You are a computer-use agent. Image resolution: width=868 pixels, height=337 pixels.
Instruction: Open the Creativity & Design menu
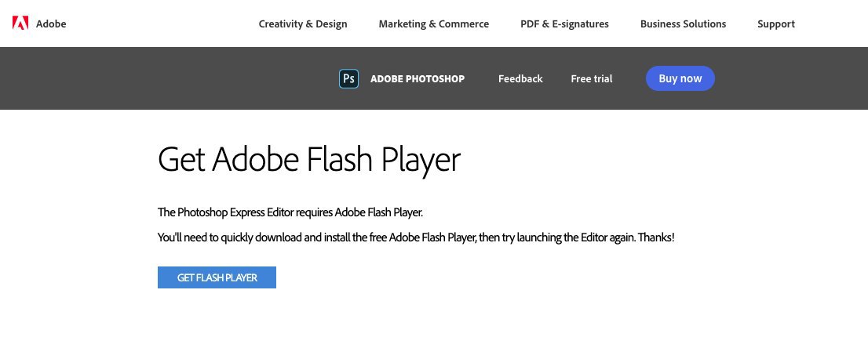coord(303,24)
